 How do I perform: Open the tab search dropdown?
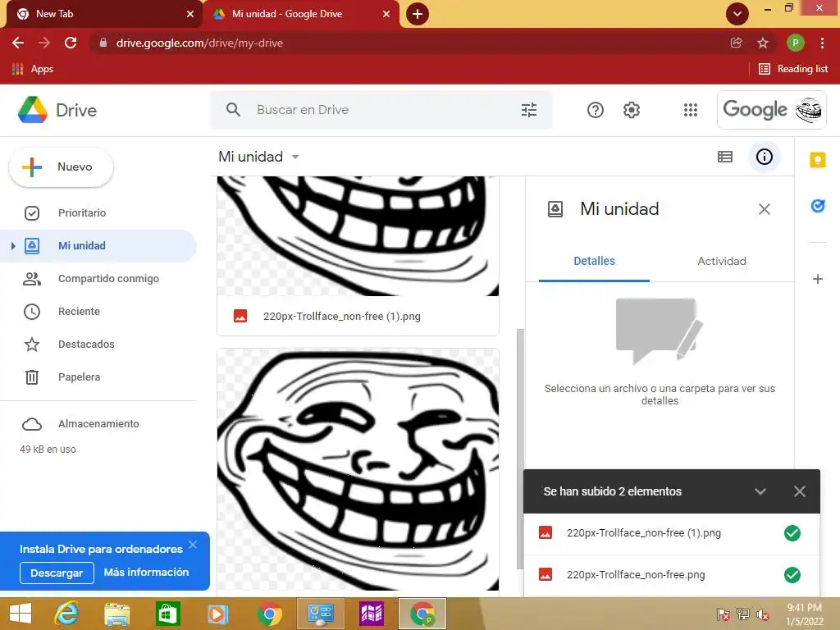pos(737,14)
